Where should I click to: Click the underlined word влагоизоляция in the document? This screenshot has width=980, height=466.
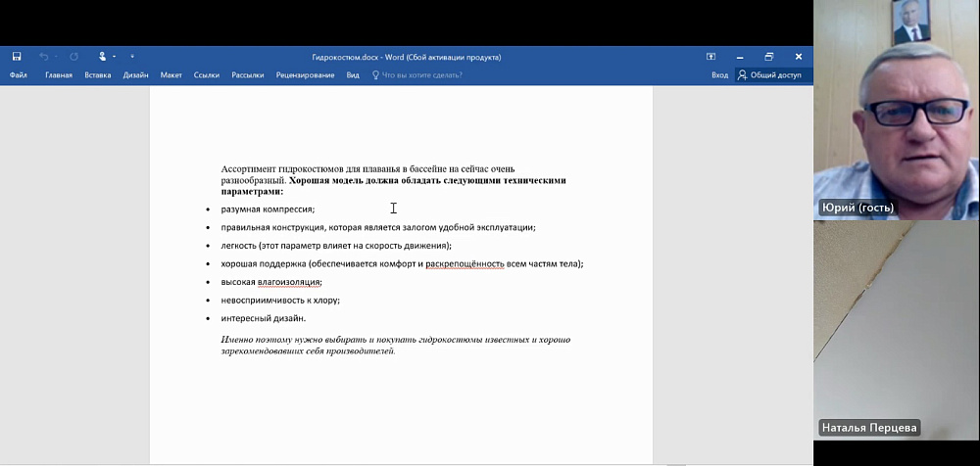pos(289,282)
